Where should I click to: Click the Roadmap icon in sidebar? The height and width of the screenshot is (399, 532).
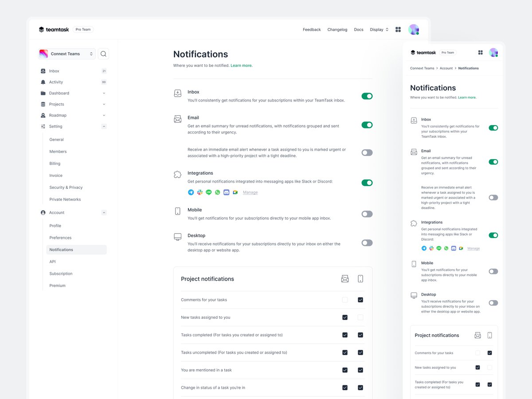43,115
